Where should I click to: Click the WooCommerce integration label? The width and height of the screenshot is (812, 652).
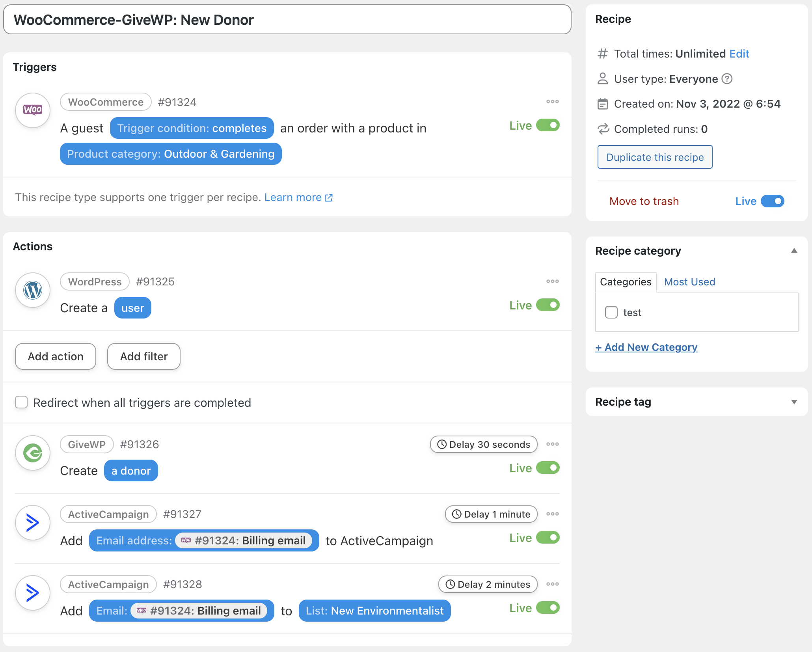pyautogui.click(x=106, y=102)
